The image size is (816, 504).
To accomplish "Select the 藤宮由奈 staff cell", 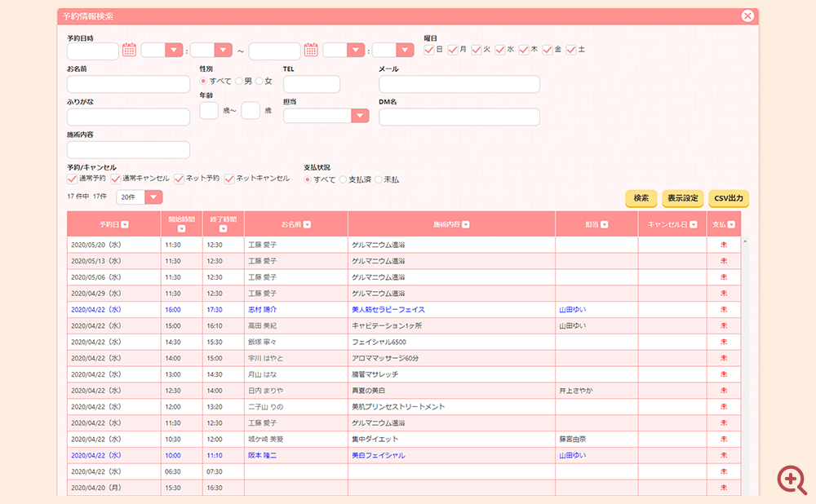I will click(596, 440).
